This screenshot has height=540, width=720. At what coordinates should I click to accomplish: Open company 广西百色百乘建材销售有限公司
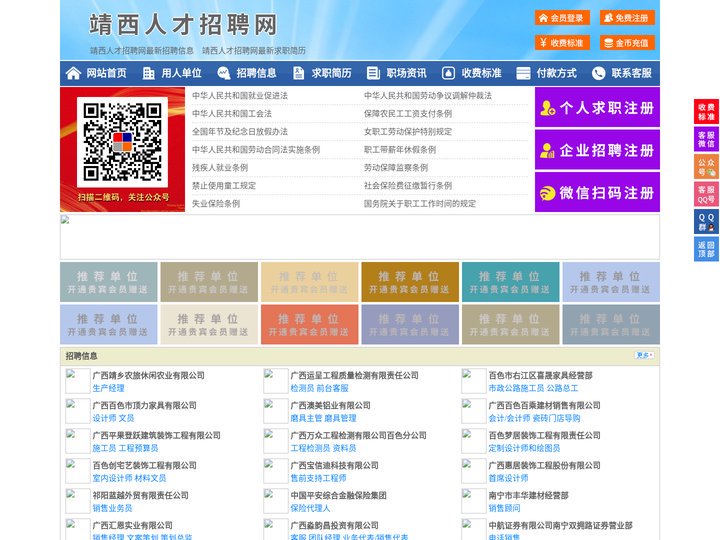pyautogui.click(x=545, y=405)
